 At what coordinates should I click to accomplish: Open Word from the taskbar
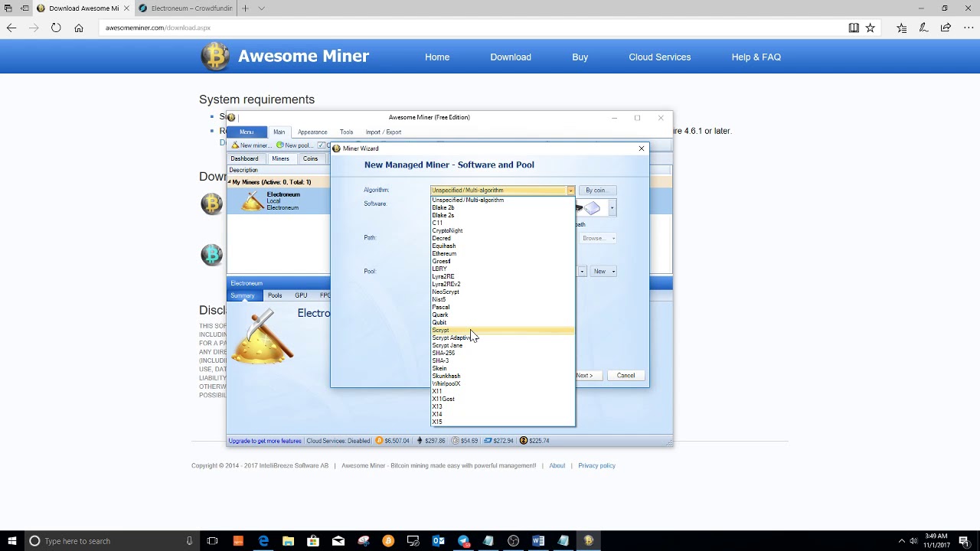point(538,541)
